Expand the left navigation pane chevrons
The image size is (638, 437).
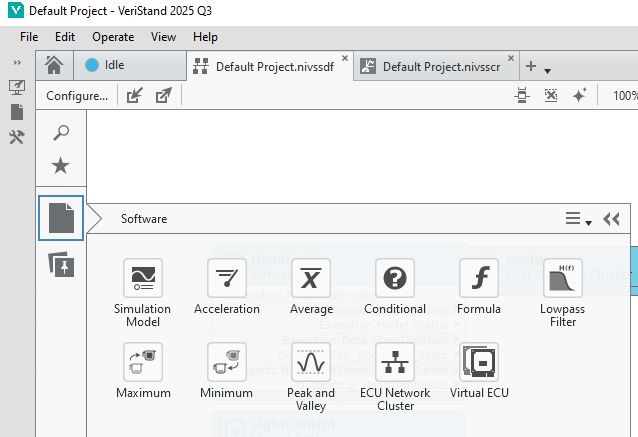click(x=17, y=63)
